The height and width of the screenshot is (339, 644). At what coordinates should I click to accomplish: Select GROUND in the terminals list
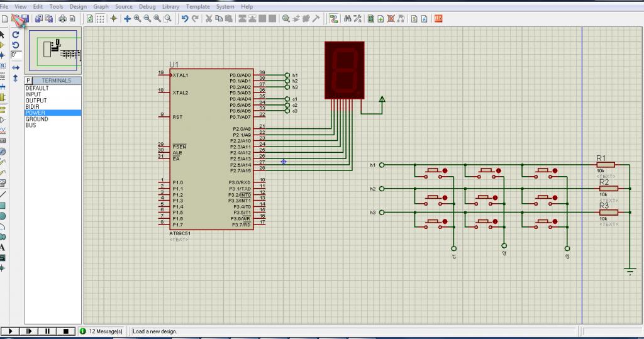[x=36, y=119]
